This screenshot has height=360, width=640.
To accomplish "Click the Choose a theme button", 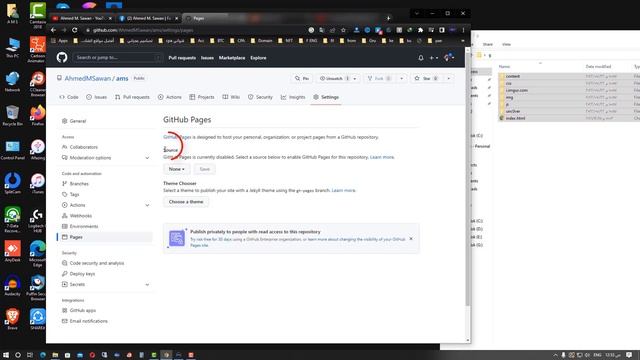I will [186, 202].
